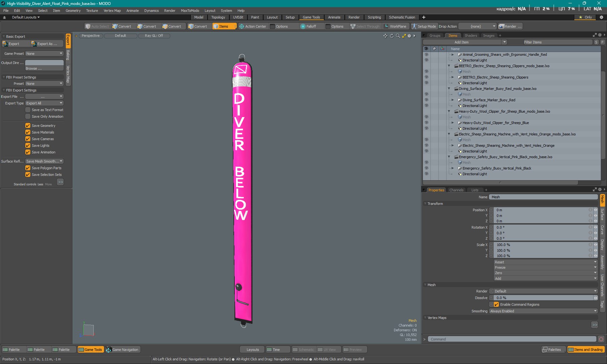The image size is (607, 364).
Task: Click the Layouts button in bottom bar
Action: pos(253,350)
